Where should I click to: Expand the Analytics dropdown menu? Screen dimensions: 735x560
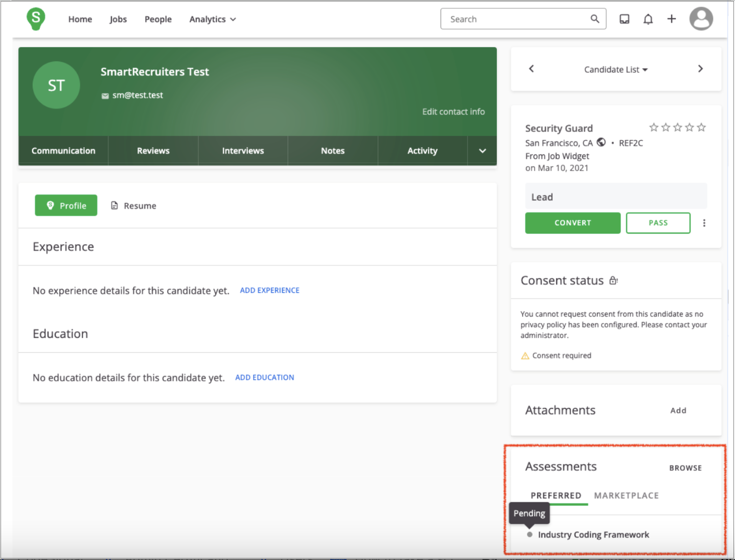tap(213, 19)
